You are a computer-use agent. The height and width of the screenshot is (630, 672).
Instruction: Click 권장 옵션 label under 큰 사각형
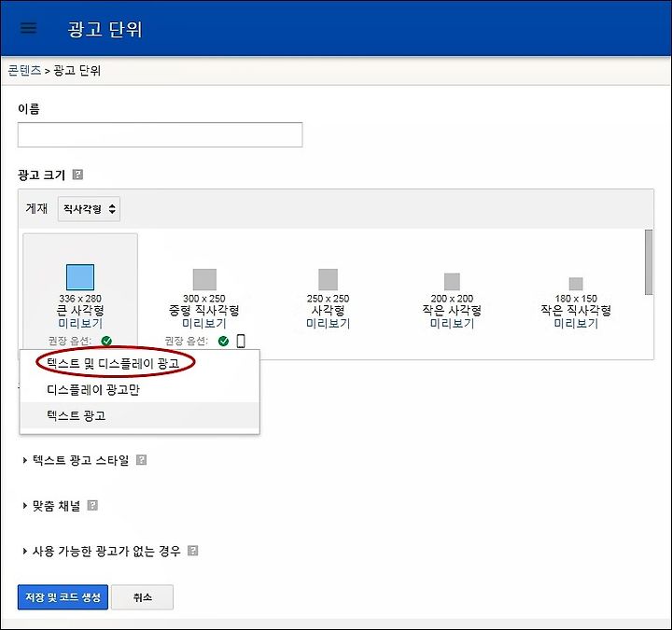[x=70, y=341]
